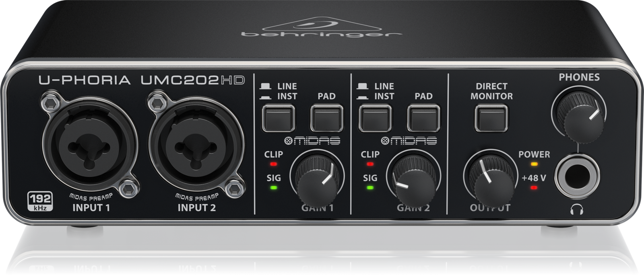Image resolution: width=644 pixels, height=275 pixels.
Task: Click "MIDAS PREAMP" text above INPUT 1
Action: coord(90,197)
